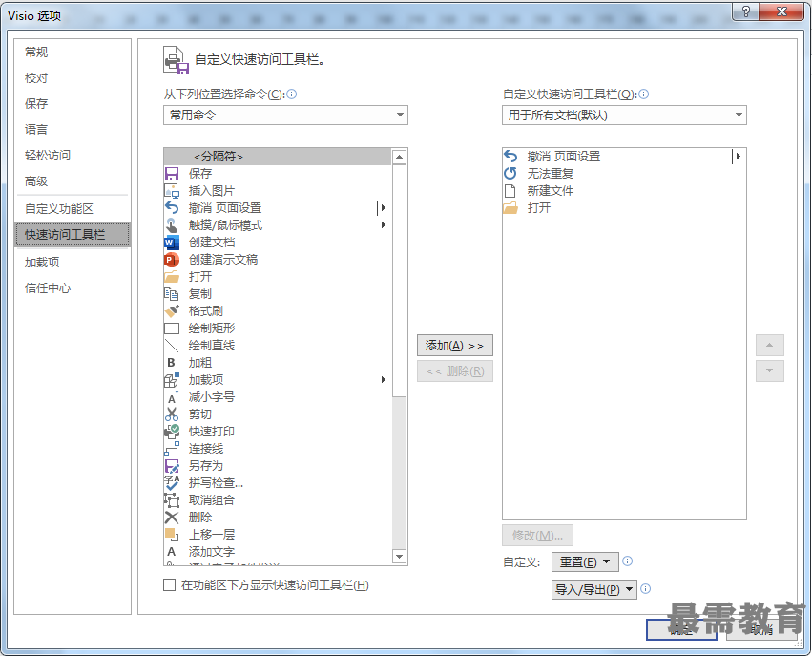The image size is (812, 656).
Task: Click info icon next to 重置 button
Action: coord(627,561)
